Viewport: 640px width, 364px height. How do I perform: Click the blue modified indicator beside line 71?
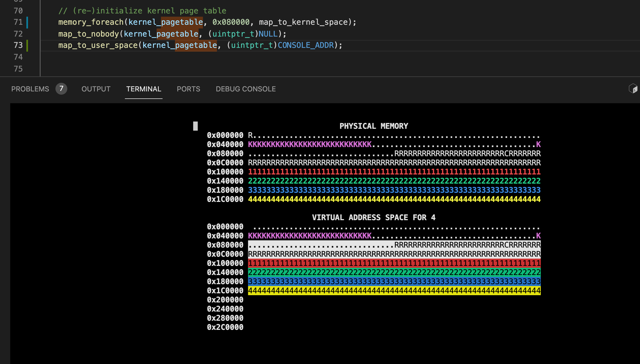pos(27,22)
